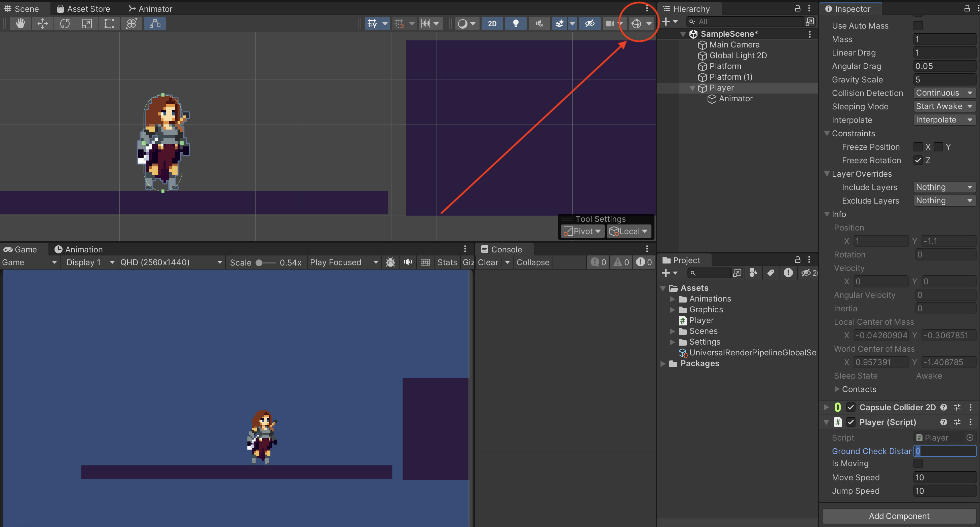Click the Inspector lock icon
The image size is (980, 527).
tap(967, 8)
